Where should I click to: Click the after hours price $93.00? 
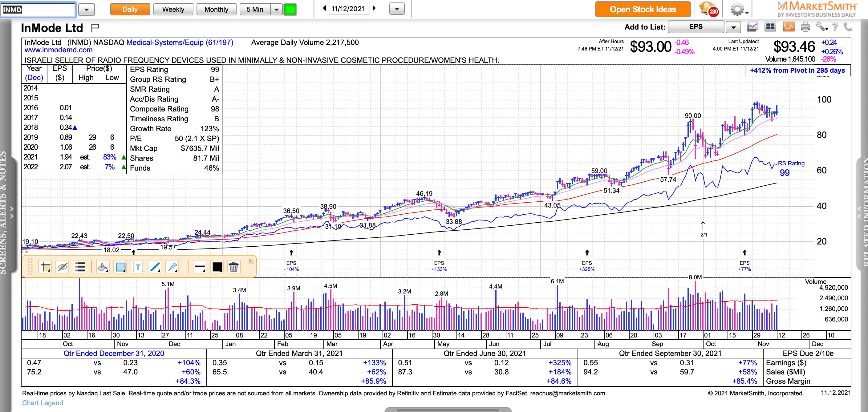(x=650, y=46)
